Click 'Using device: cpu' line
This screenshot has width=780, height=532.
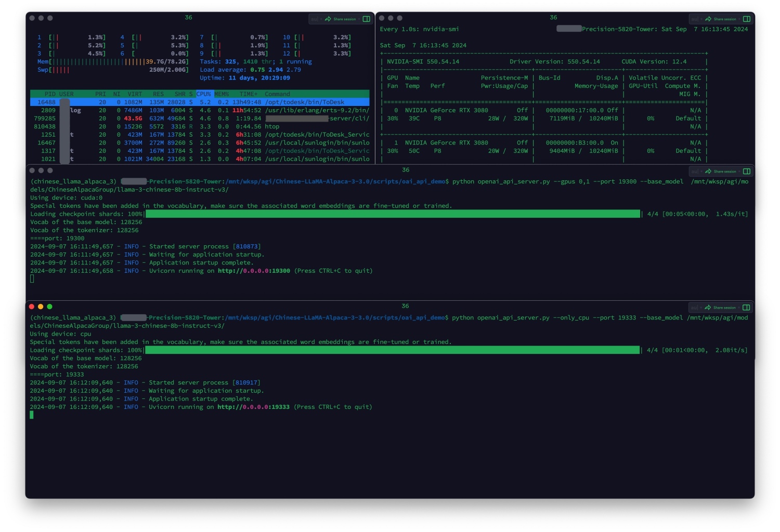[60, 334]
